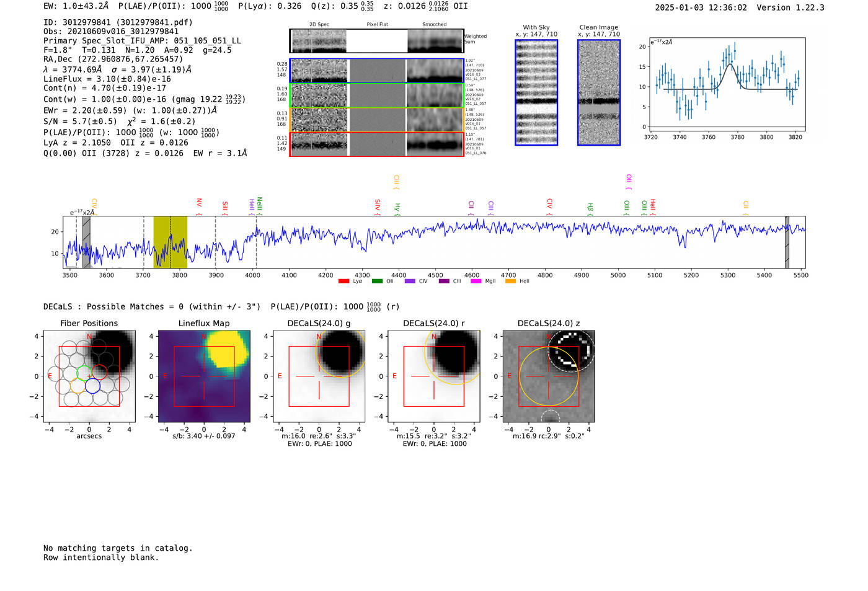Select the magenta MgII legend swatch

(476, 281)
